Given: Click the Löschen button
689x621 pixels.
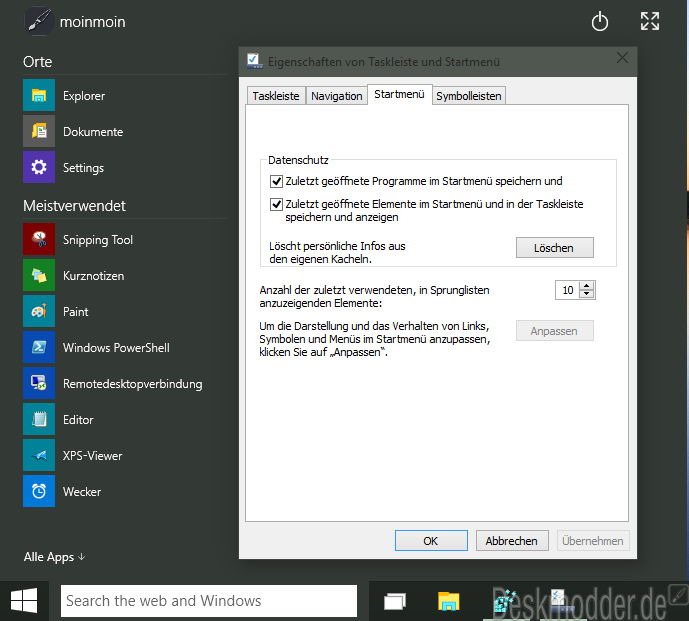Looking at the screenshot, I should pyautogui.click(x=554, y=248).
